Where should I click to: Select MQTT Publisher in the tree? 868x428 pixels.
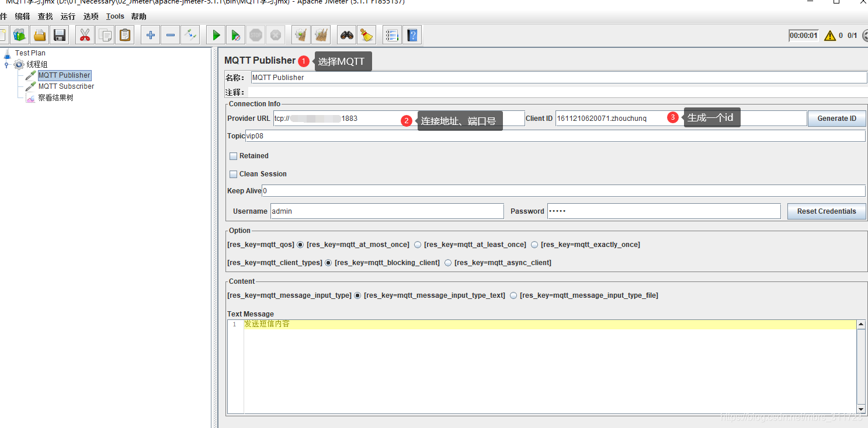(64, 75)
